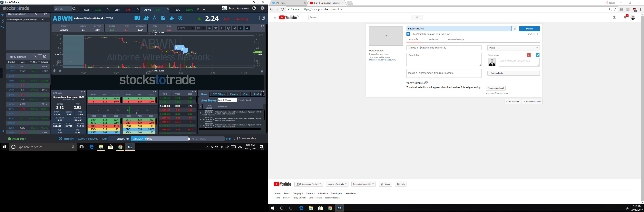Click in the video Description field

[x=444, y=59]
